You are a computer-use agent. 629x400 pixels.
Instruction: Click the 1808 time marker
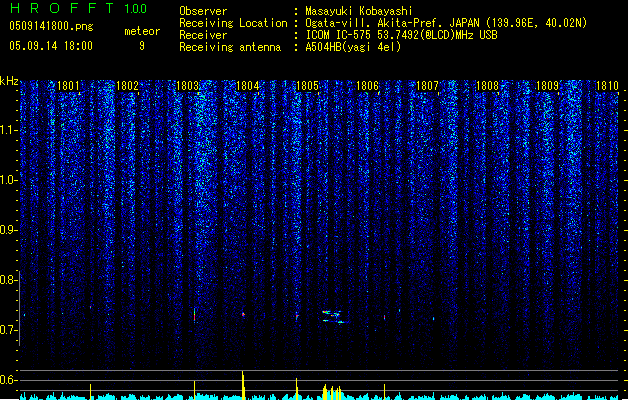(487, 85)
